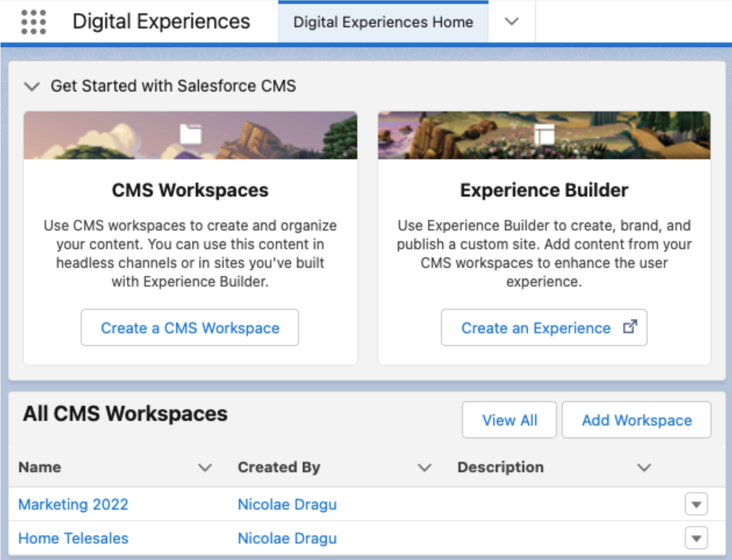Open the Created By column header menu

pos(424,468)
